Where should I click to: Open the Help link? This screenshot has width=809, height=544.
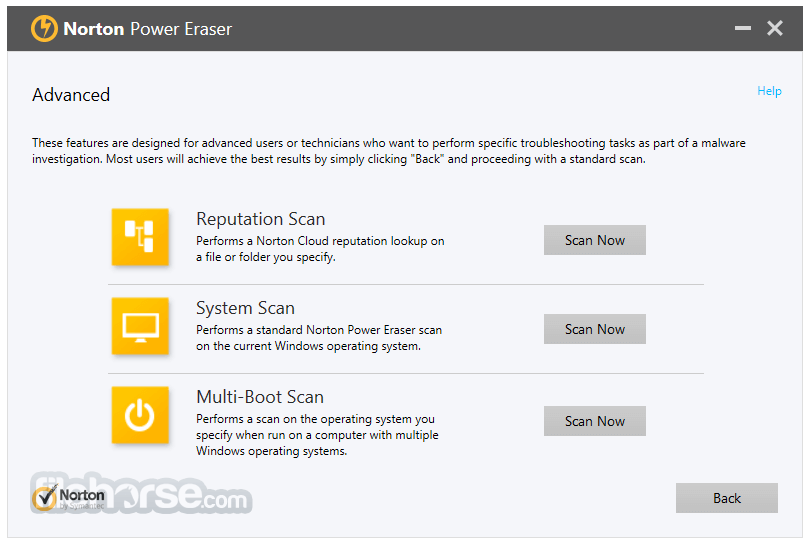click(x=769, y=91)
